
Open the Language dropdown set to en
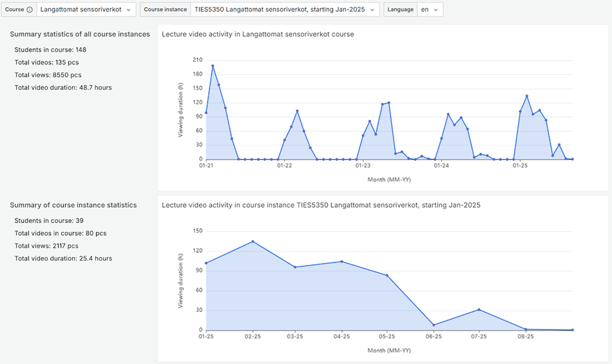coord(429,10)
